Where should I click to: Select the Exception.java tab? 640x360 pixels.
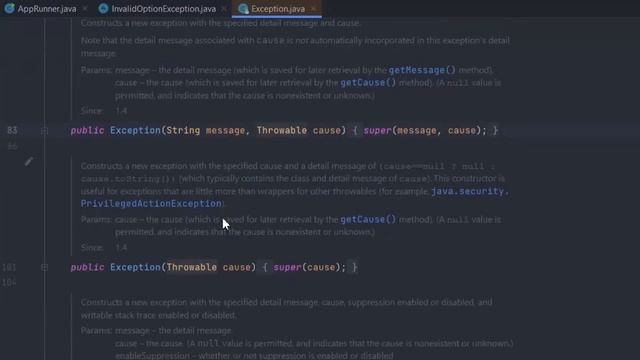[x=278, y=9]
